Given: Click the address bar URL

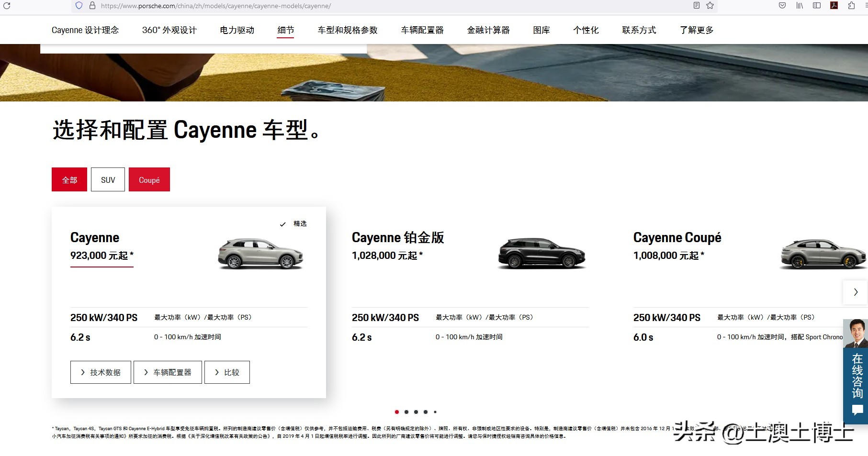Looking at the screenshot, I should click(x=214, y=6).
